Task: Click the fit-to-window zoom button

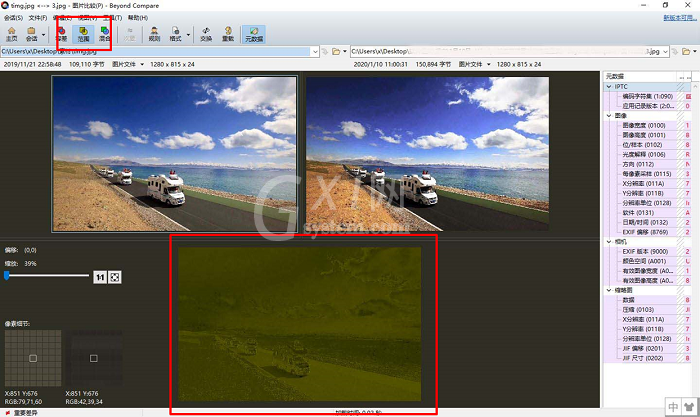Action: (115, 277)
